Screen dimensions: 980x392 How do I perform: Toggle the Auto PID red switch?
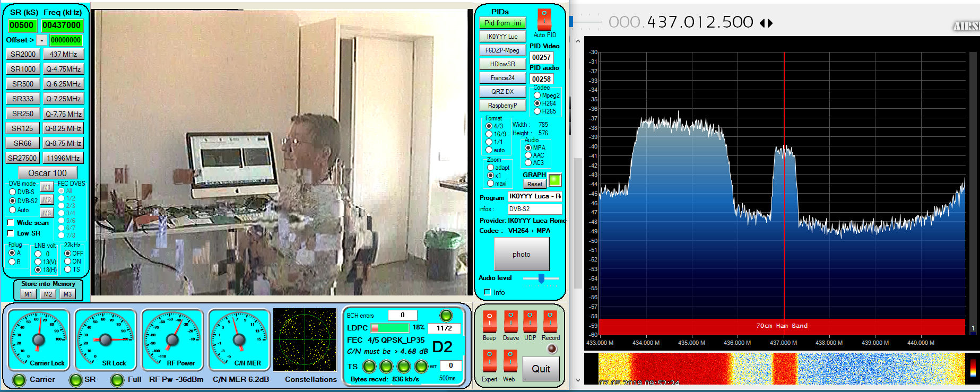[x=544, y=20]
